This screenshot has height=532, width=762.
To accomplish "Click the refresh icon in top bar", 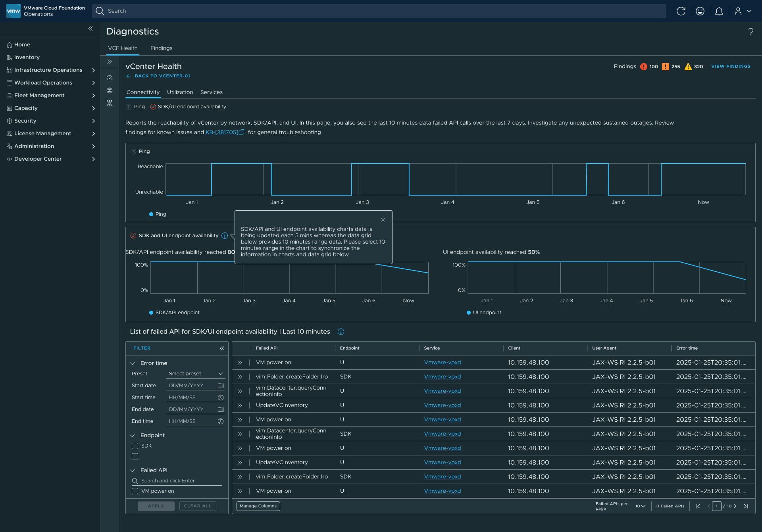I will pyautogui.click(x=681, y=11).
